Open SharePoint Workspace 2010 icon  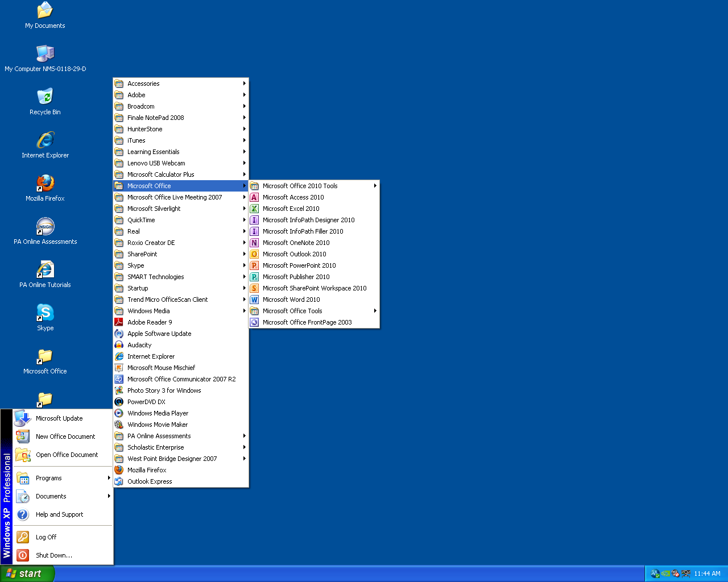pos(254,288)
